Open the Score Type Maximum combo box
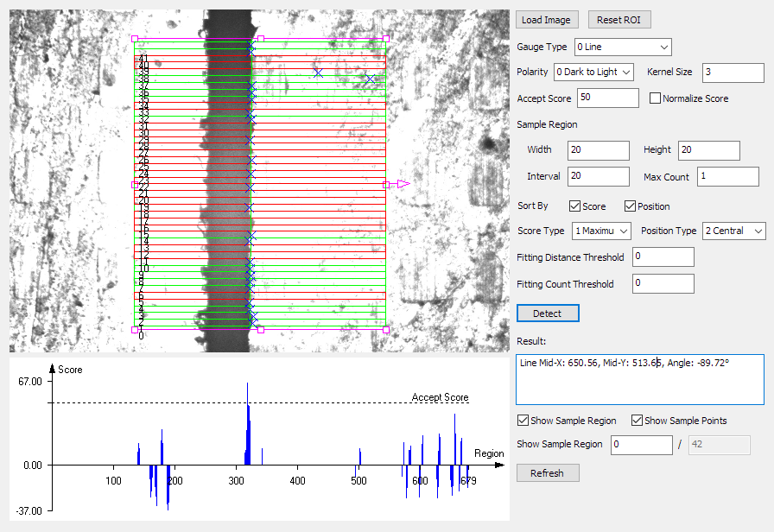The height and width of the screenshot is (532, 774). pos(601,231)
